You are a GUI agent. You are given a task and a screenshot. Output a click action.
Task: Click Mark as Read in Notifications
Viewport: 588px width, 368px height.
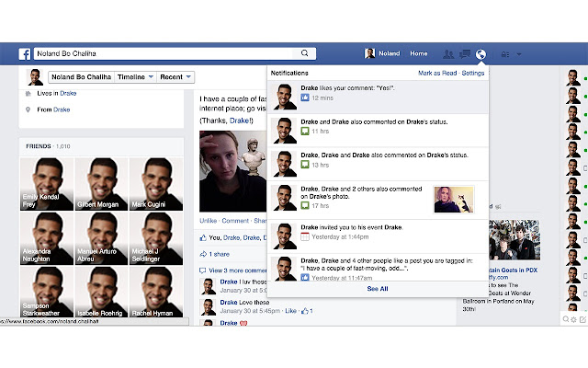(x=437, y=73)
